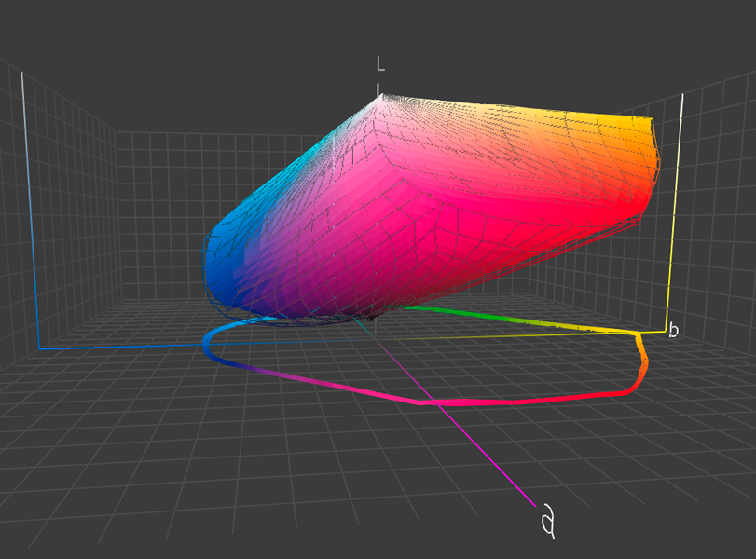Click the b axis label at right

(x=673, y=329)
